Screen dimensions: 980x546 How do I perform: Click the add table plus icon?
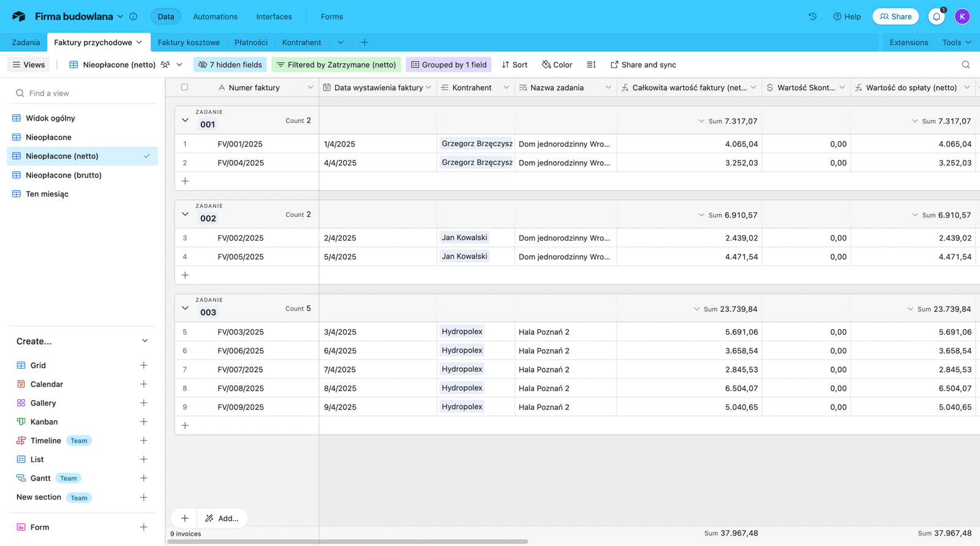pyautogui.click(x=364, y=42)
